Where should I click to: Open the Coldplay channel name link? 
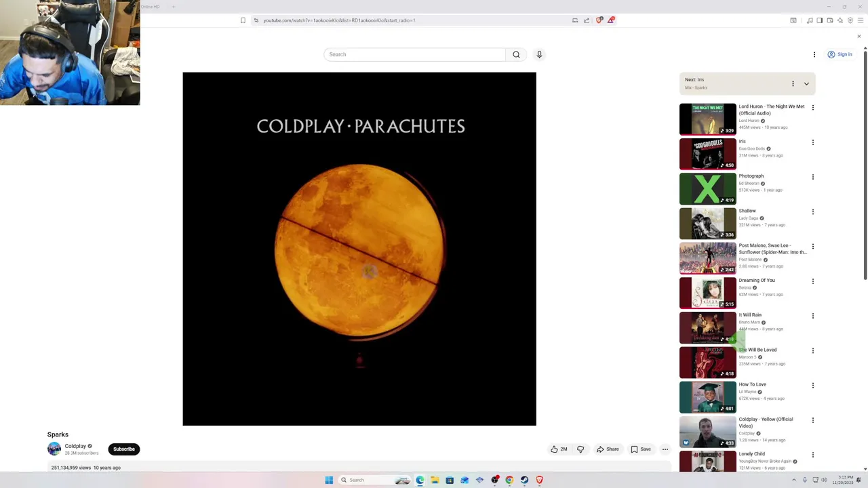(x=75, y=446)
